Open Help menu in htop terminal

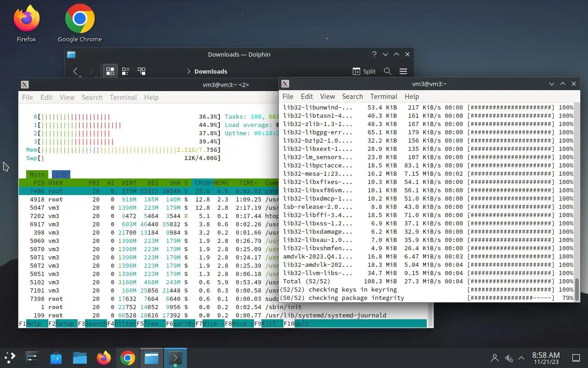[151, 97]
